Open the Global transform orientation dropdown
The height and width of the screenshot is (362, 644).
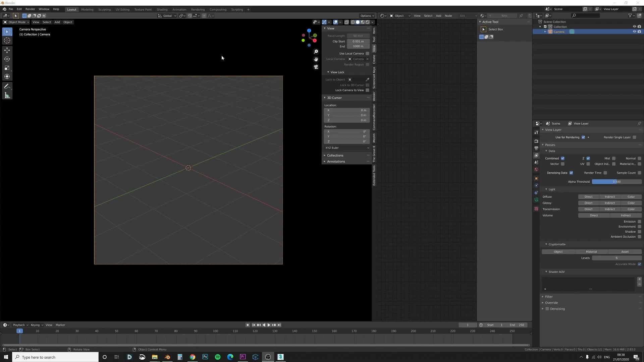point(167,16)
